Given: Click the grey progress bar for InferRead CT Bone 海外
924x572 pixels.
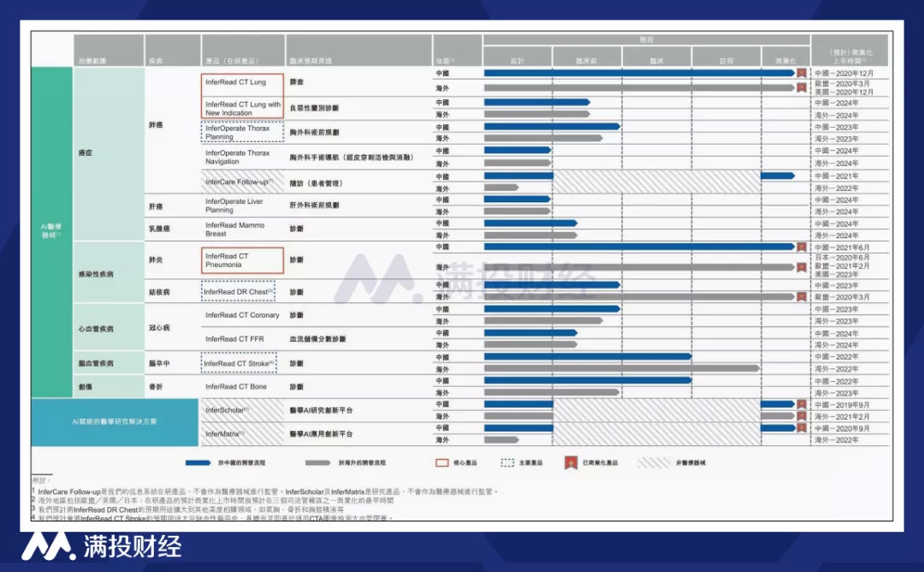Looking at the screenshot, I should (x=552, y=392).
